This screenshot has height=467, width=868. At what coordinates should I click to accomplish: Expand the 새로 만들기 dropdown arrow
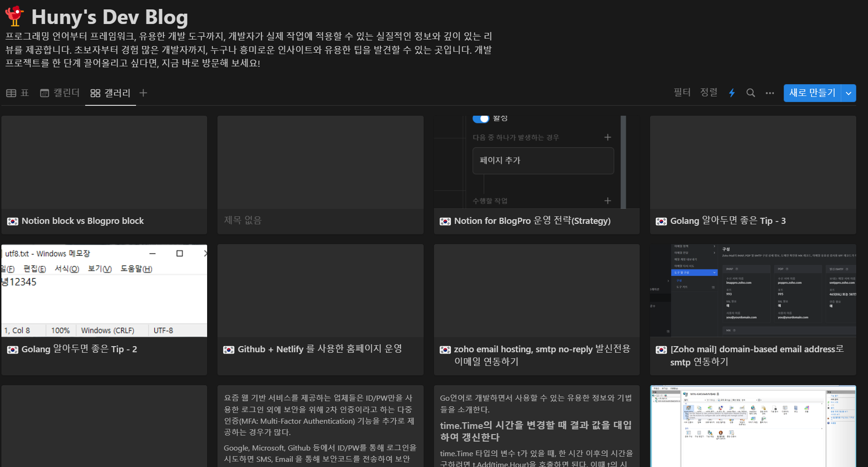[x=849, y=93]
